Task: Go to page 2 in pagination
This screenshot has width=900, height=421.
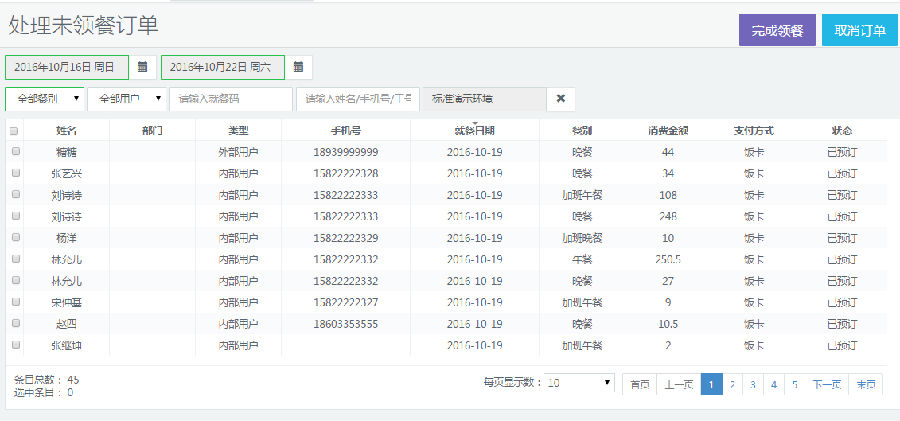Action: [733, 384]
